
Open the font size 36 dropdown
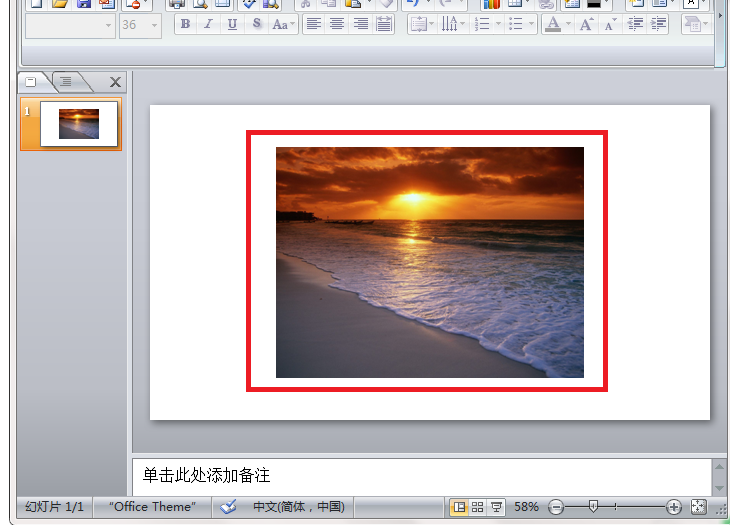click(140, 25)
